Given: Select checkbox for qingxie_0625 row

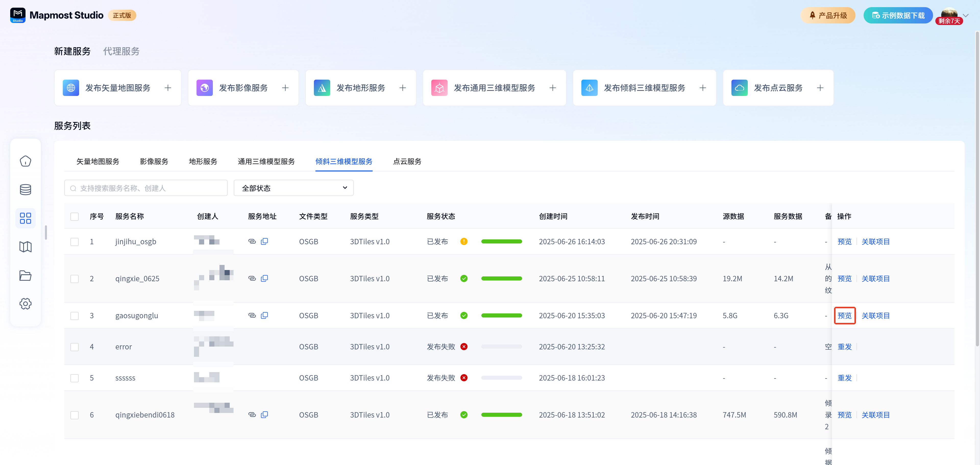Looking at the screenshot, I should click(x=75, y=278).
